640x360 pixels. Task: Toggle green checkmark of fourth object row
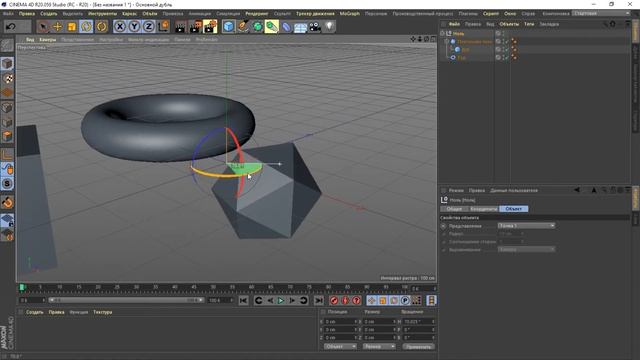tap(507, 58)
